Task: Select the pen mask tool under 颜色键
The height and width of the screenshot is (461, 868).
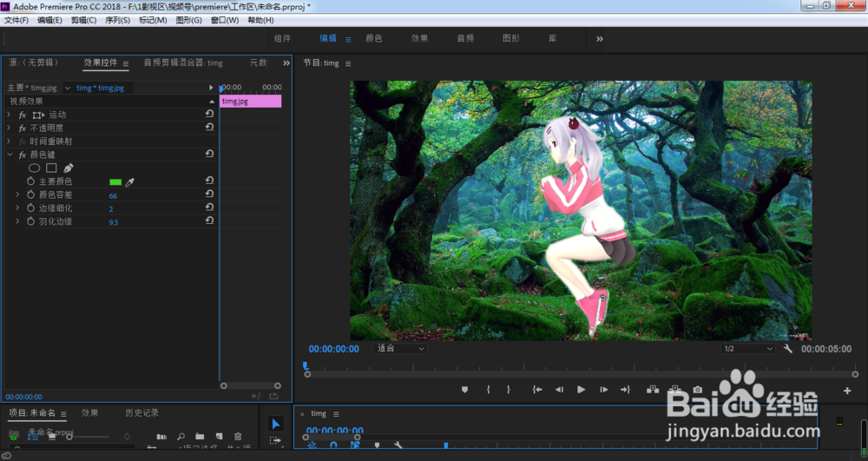Action: (68, 168)
